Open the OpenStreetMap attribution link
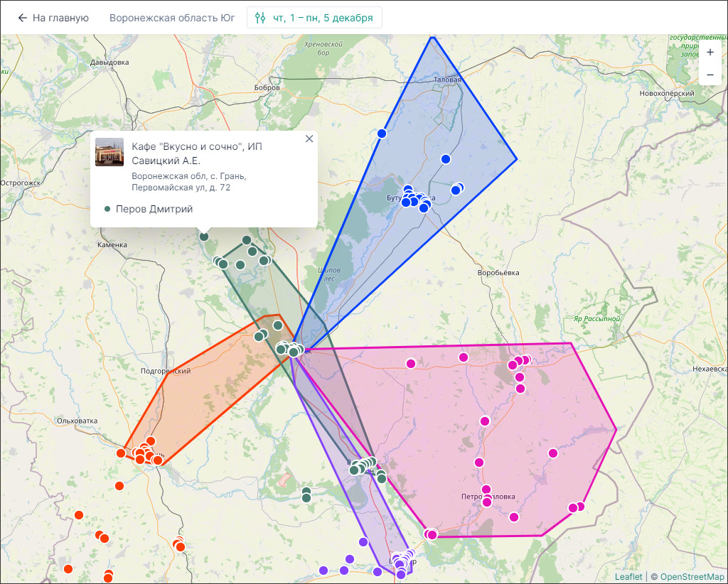The width and height of the screenshot is (728, 584). point(692,576)
